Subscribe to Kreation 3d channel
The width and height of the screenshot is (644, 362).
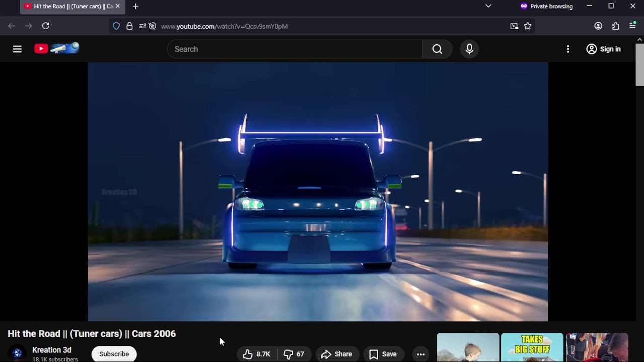(x=114, y=354)
